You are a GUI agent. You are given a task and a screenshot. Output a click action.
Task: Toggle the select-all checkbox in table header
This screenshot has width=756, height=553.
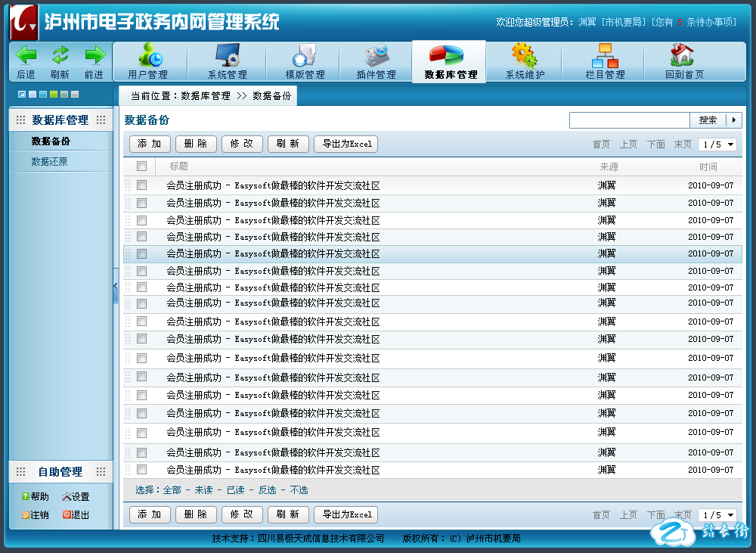click(x=141, y=166)
